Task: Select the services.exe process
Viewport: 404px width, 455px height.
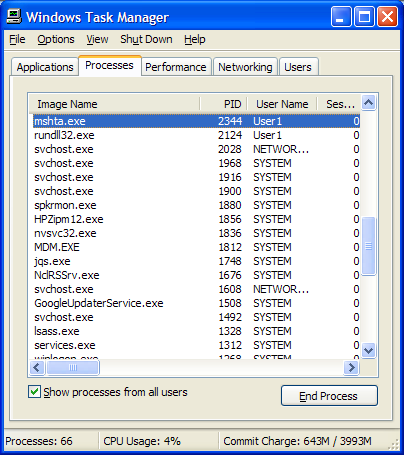Action: pos(196,345)
